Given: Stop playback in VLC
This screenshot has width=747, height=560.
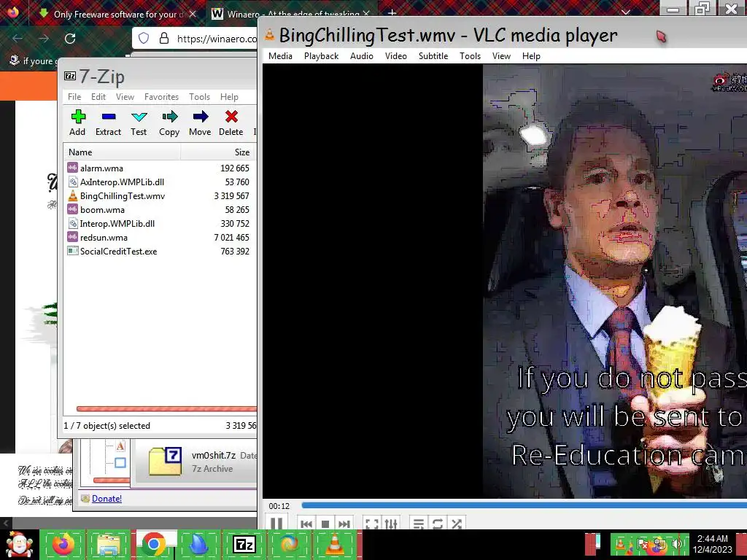Looking at the screenshot, I should (325, 524).
